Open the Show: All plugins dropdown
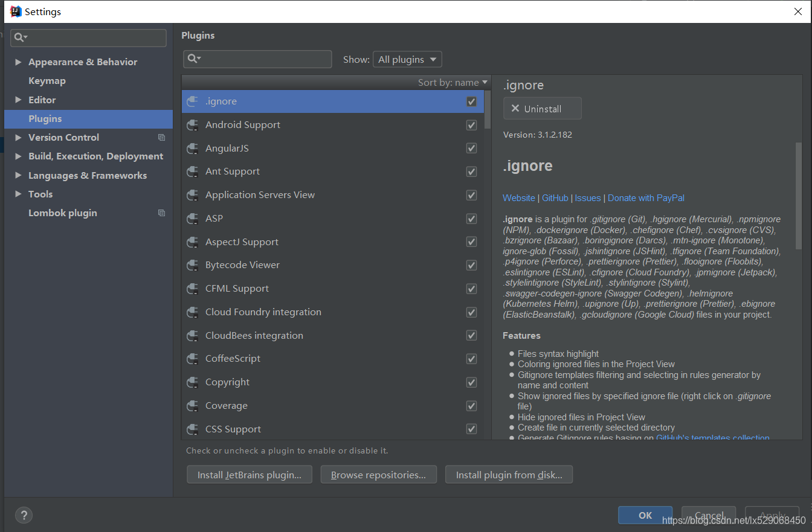Screen dimensions: 812x532 [x=407, y=59]
